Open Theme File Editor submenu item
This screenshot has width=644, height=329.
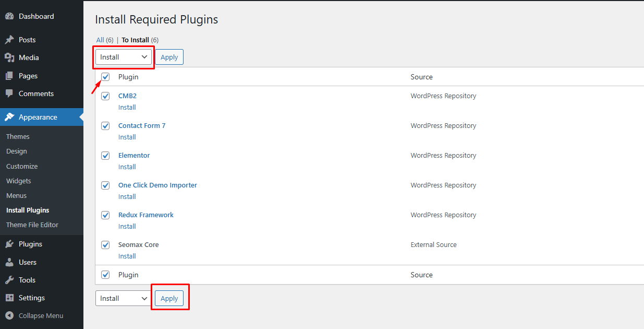[x=32, y=225]
